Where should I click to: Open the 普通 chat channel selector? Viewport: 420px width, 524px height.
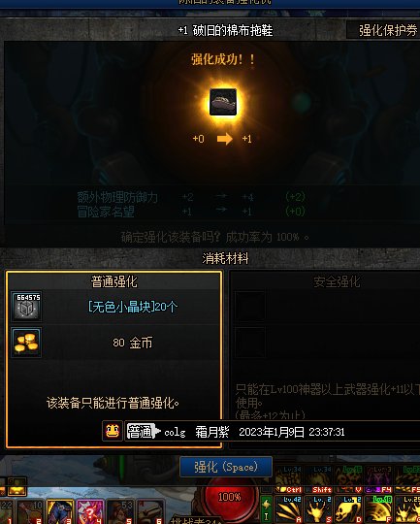(143, 432)
